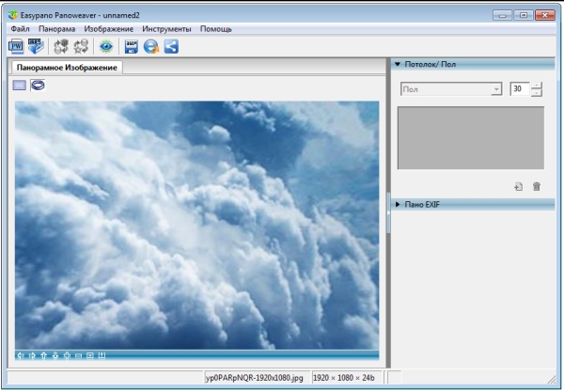Select the Панорамное Изображение tab
This screenshot has height=392, width=564.
67,68
